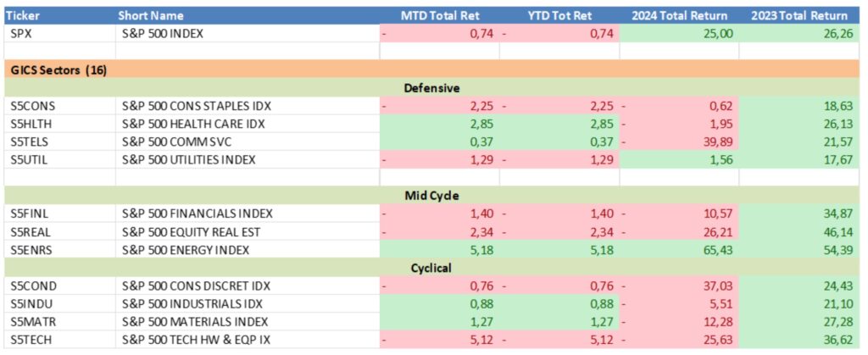Click the Defensive group header row
The image size is (868, 355).
click(x=432, y=88)
